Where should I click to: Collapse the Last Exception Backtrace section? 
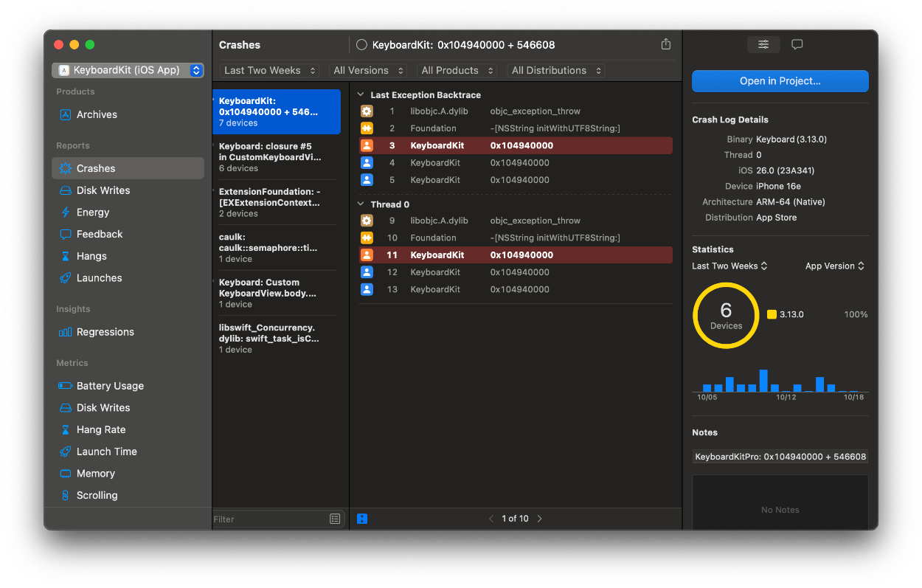[x=361, y=95]
